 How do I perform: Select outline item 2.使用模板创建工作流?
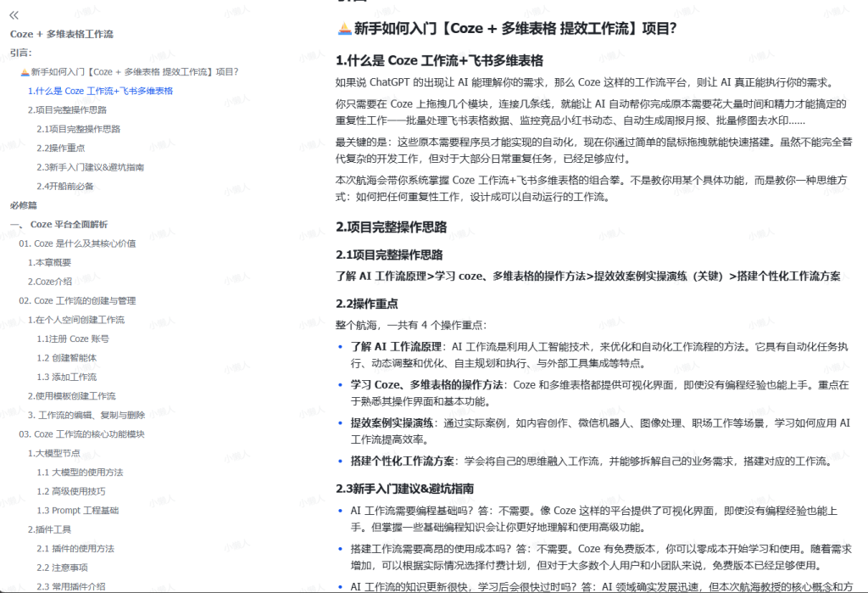tap(71, 396)
